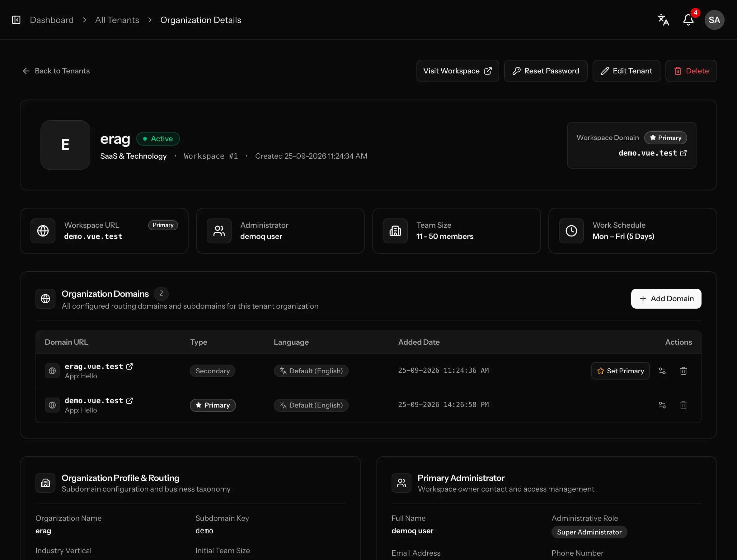Click the Secondary type badge
Viewport: 737px width, 560px height.
click(x=213, y=371)
